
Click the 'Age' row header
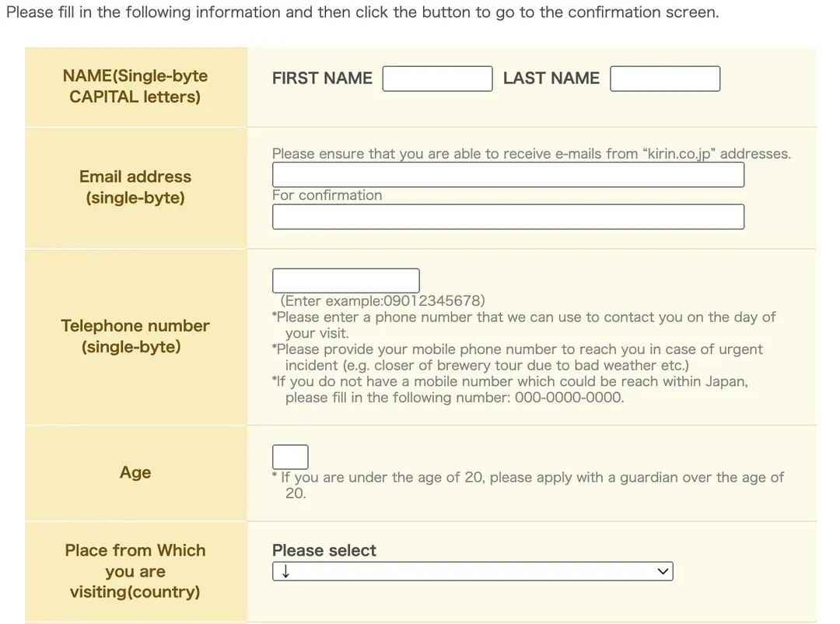click(x=135, y=472)
